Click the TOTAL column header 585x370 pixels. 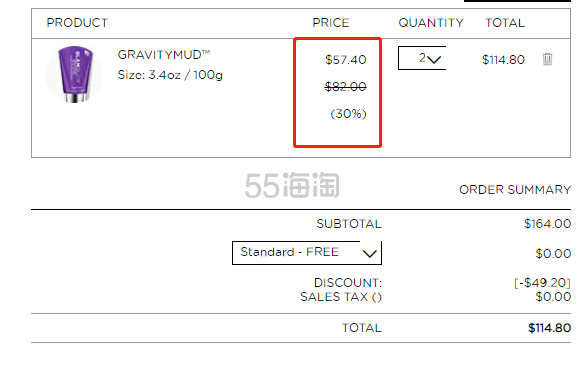505,23
